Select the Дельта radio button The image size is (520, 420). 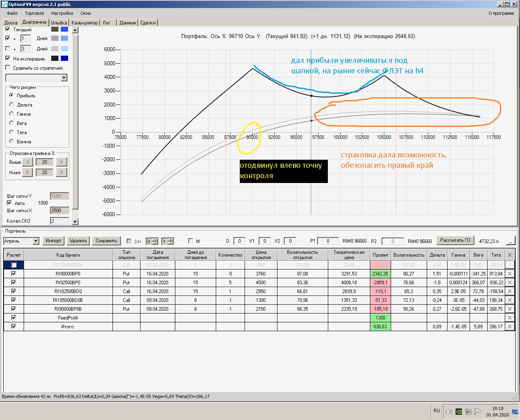pos(12,104)
